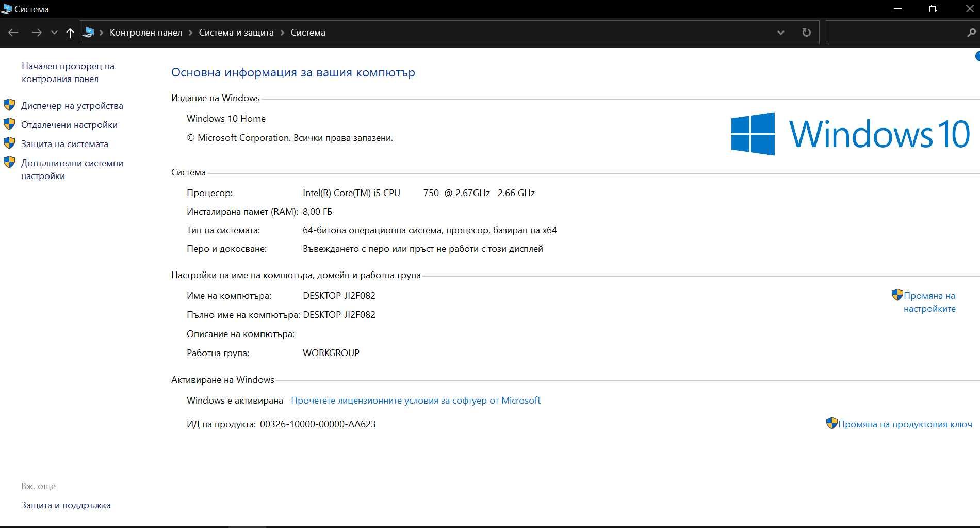Expand chevron after Система и защита

pos(282,33)
